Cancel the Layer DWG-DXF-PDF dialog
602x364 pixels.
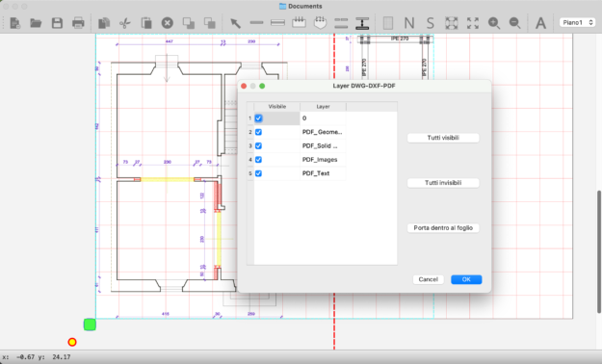point(428,279)
